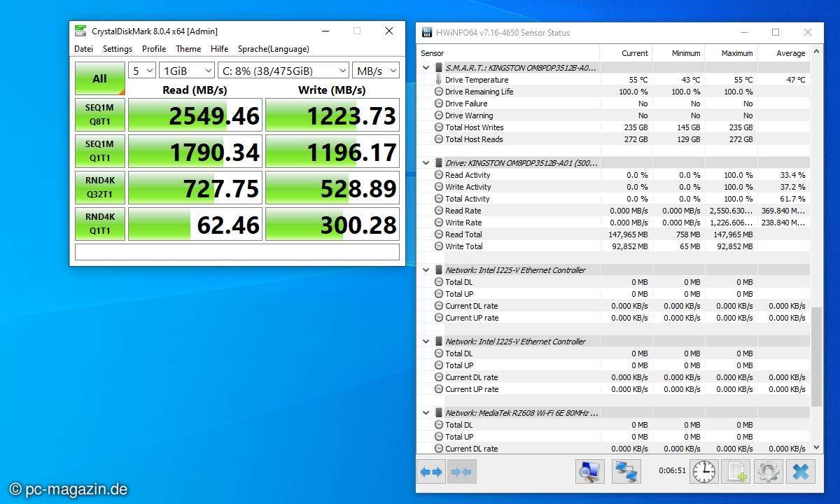The height and width of the screenshot is (504, 840).
Task: Click the clock reset timer icon
Action: (704, 472)
